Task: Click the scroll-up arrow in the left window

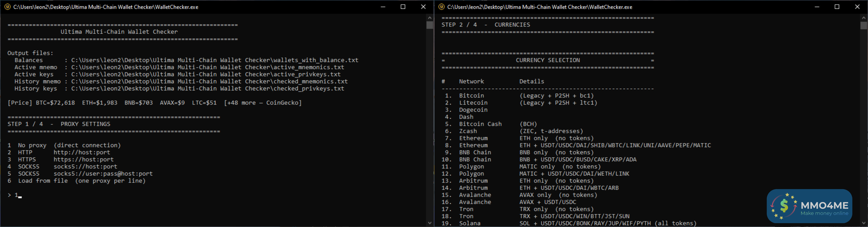Action: point(430,17)
